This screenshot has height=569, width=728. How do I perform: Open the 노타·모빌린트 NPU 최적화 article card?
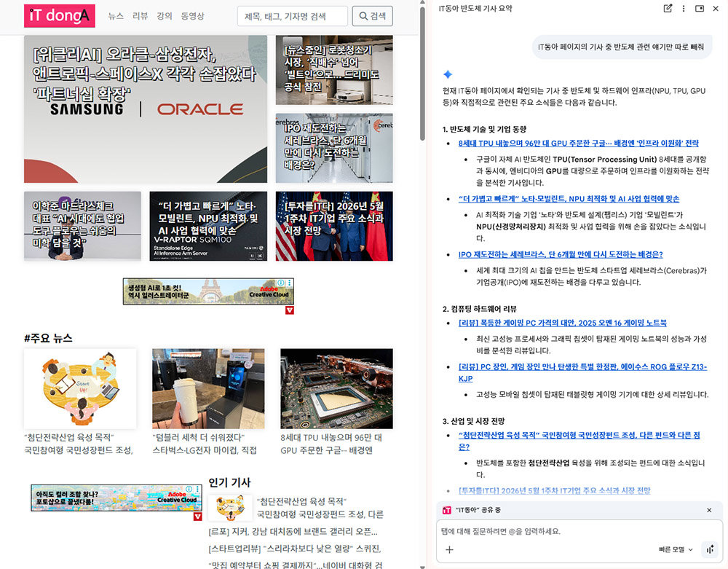pyautogui.click(x=208, y=226)
